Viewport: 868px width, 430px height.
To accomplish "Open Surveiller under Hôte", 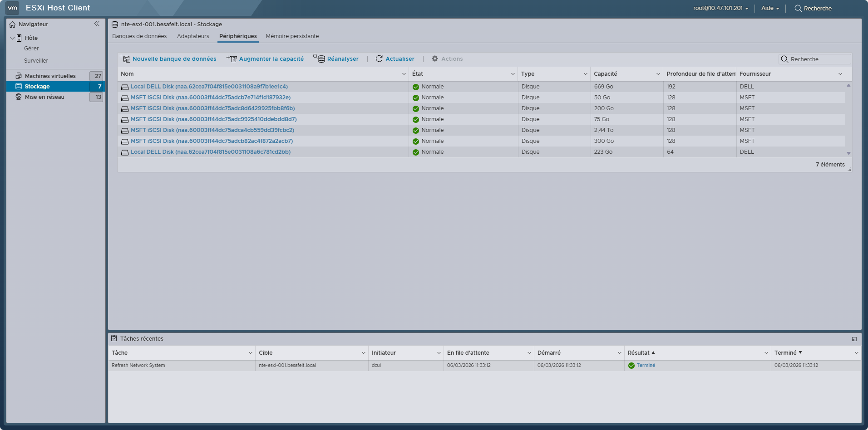I will coord(36,61).
